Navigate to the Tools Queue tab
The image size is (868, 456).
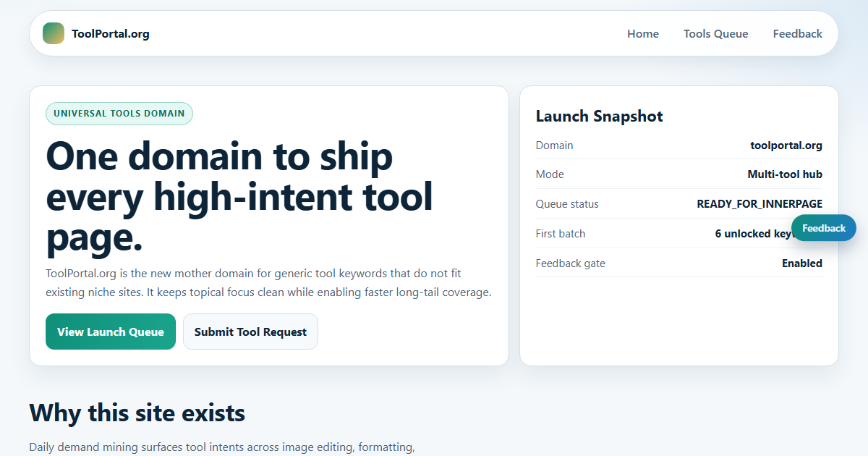[715, 33]
